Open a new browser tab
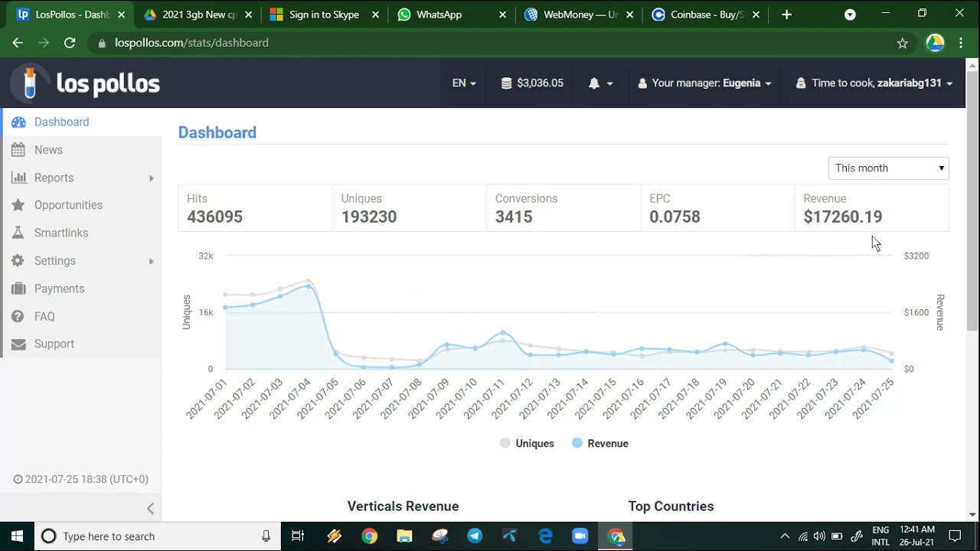 (786, 15)
